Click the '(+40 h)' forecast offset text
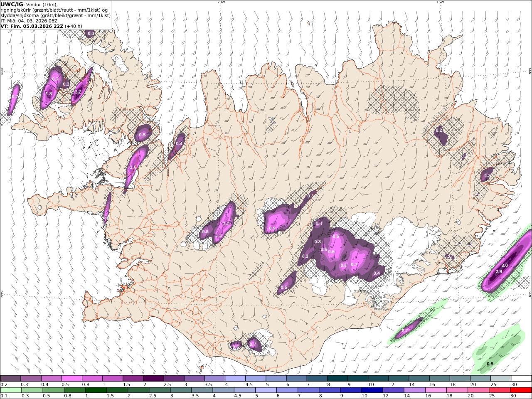 (x=73, y=26)
